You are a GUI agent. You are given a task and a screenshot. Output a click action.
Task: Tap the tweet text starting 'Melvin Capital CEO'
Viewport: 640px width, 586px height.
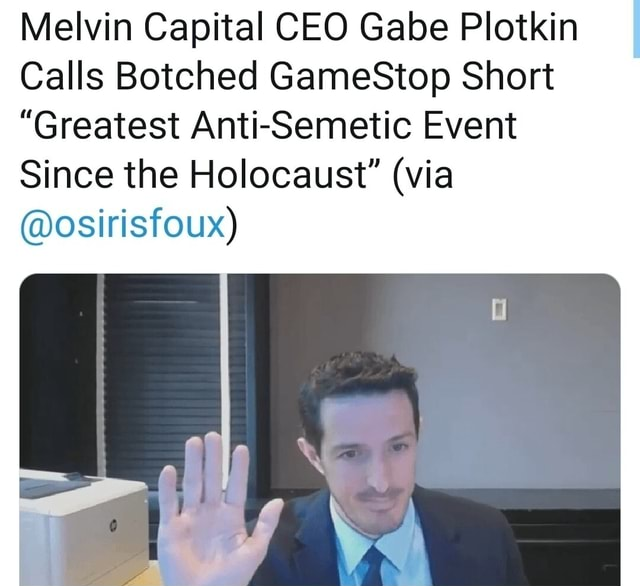pyautogui.click(x=299, y=126)
